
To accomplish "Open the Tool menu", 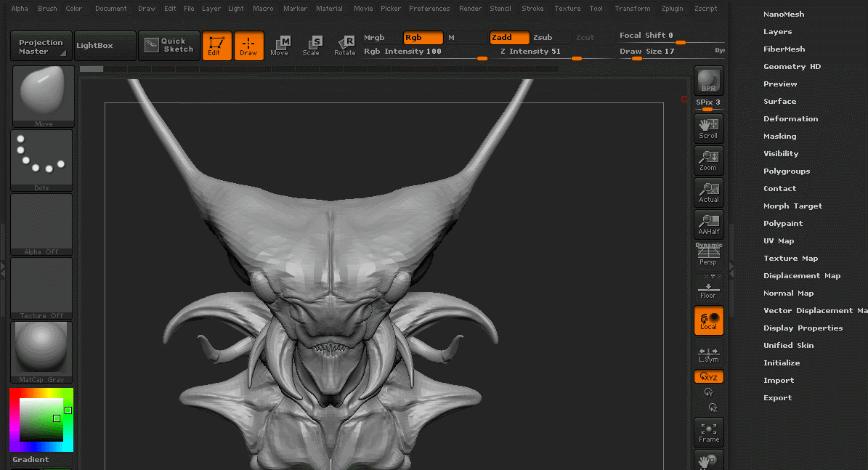I will click(x=596, y=8).
